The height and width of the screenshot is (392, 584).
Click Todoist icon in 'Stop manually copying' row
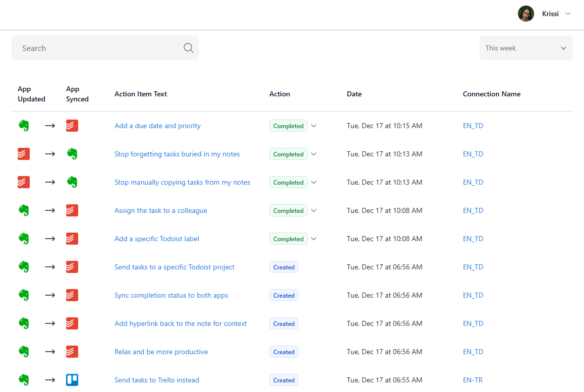coord(24,182)
